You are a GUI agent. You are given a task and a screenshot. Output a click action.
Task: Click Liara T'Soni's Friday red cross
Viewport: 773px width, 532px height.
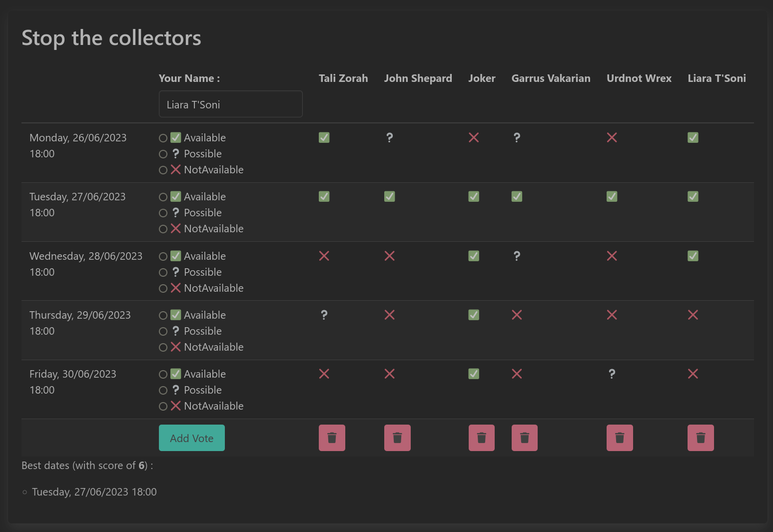[693, 374]
